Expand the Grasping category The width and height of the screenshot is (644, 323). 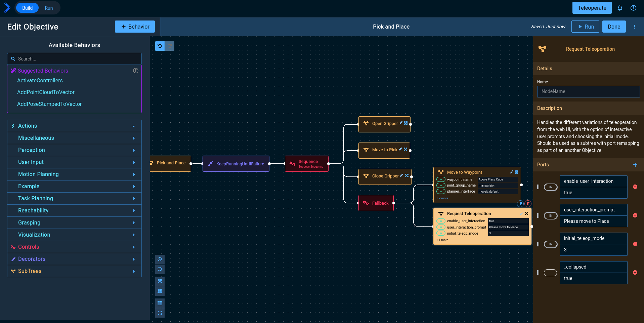[x=74, y=223]
